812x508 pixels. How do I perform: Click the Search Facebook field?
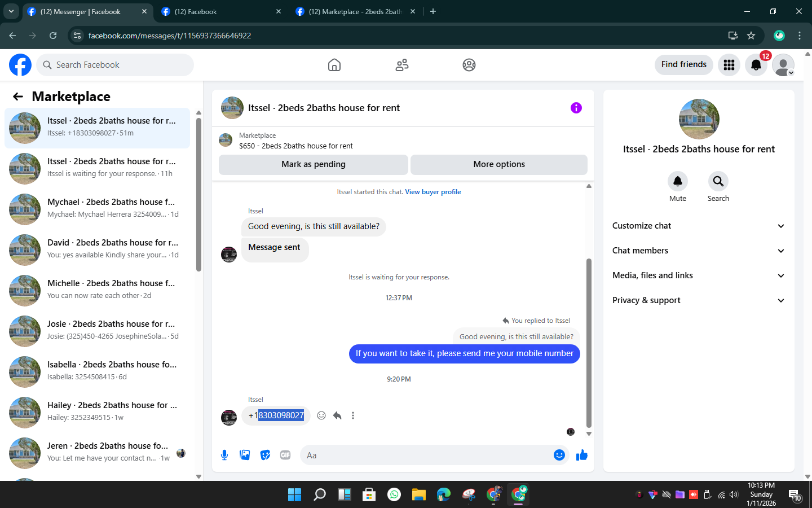[115, 65]
